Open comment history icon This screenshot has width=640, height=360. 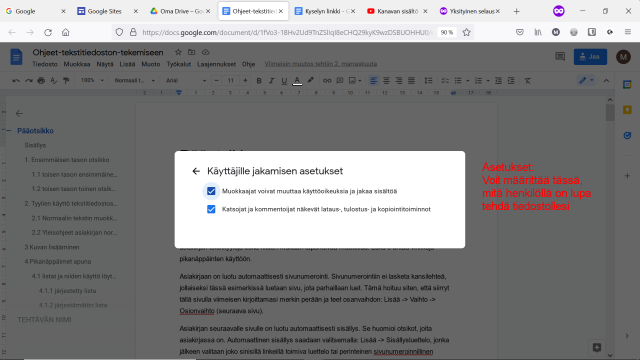[x=560, y=57]
